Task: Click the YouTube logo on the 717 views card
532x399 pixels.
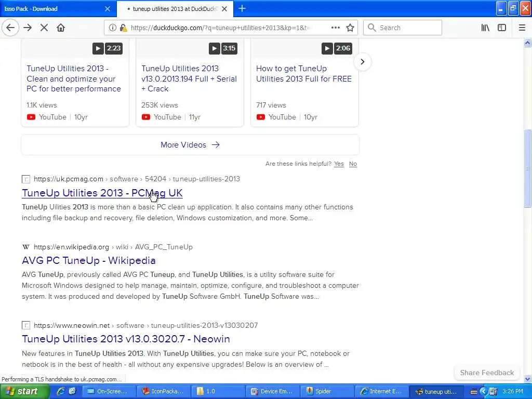Action: (x=261, y=117)
